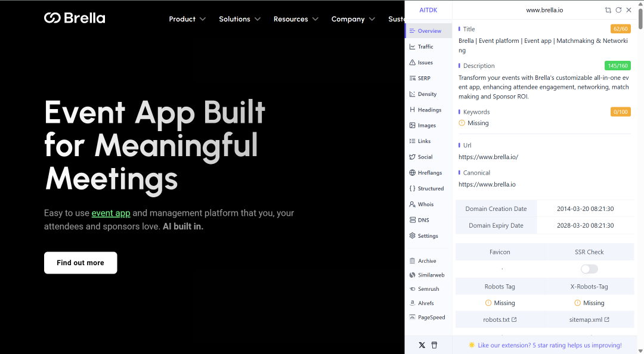Open the Overview panel icon
This screenshot has width=644, height=354.
point(413,31)
